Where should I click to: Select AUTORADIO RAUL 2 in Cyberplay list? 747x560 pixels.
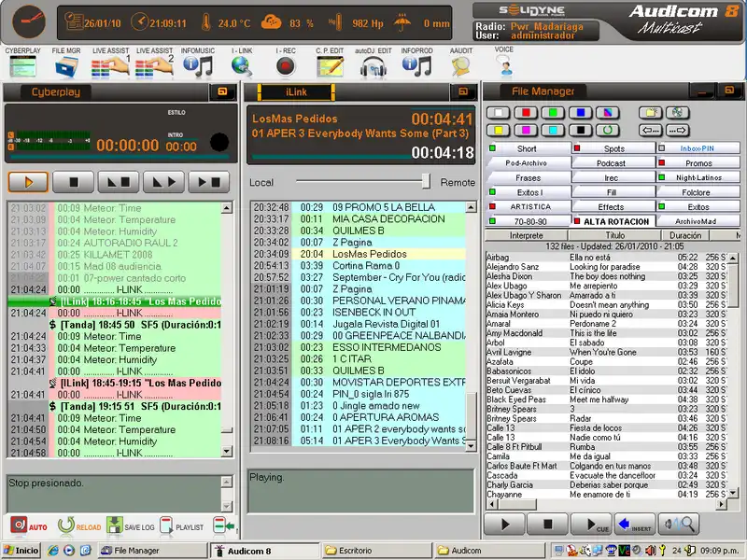pos(115,243)
